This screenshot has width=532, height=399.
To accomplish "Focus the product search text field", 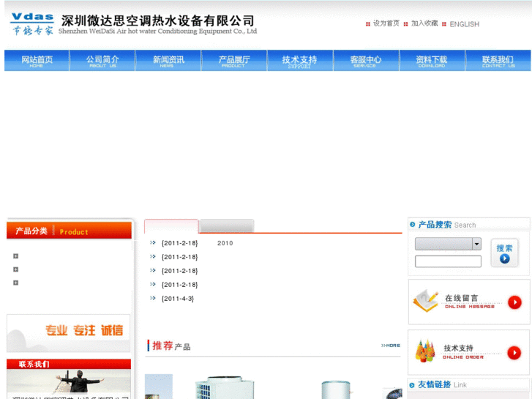I will pos(448,261).
